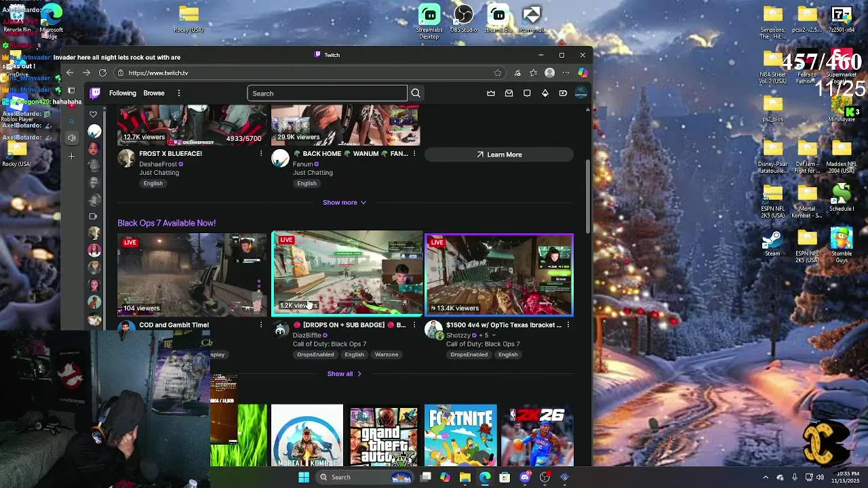
Task: Select the Twitch browser tab
Action: pyautogui.click(x=327, y=55)
